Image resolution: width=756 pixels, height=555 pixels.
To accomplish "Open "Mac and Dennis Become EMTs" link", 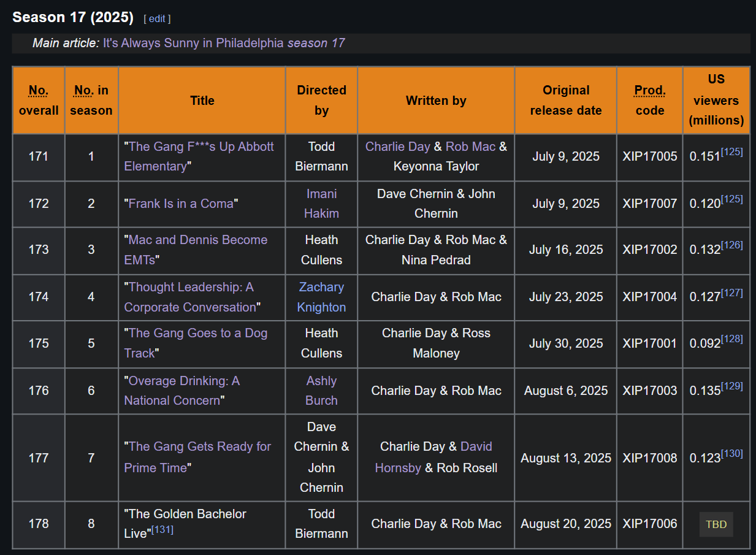I will (x=196, y=250).
